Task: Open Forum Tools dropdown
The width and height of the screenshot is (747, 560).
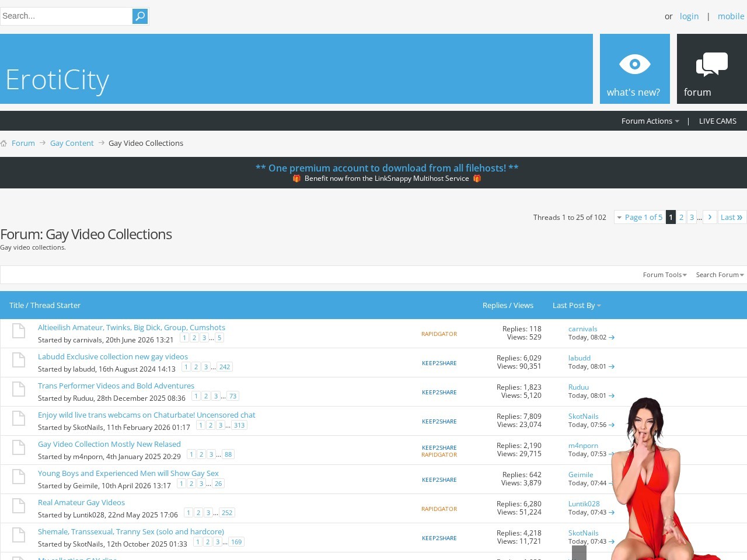Action: (665, 275)
